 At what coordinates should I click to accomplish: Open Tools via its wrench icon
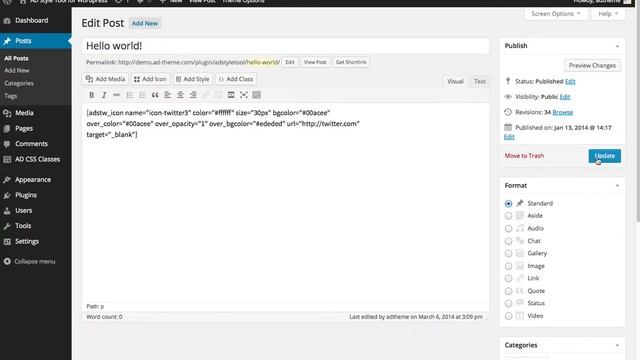coord(7,226)
